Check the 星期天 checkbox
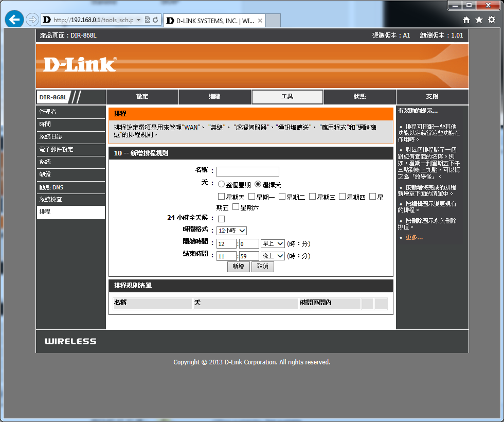Image resolution: width=504 pixels, height=422 pixels. coord(222,197)
